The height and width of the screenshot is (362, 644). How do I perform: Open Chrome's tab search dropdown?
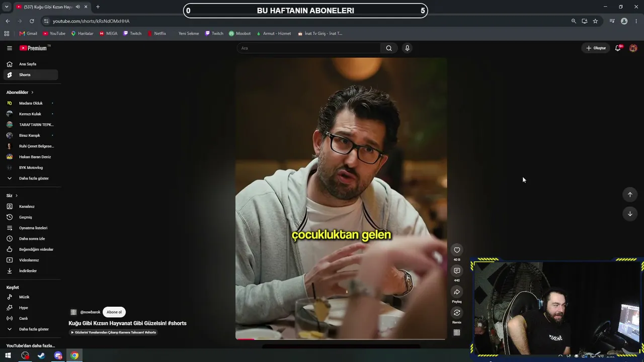(x=7, y=7)
